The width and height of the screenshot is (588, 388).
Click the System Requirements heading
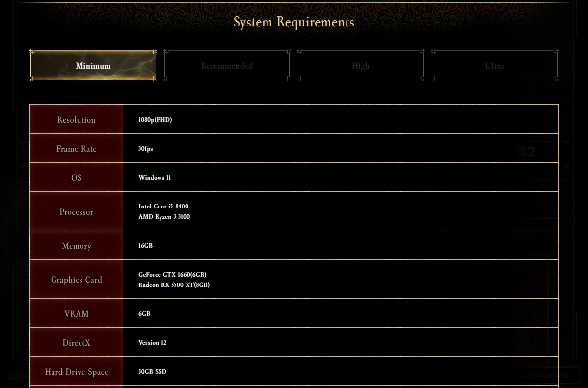(x=294, y=22)
